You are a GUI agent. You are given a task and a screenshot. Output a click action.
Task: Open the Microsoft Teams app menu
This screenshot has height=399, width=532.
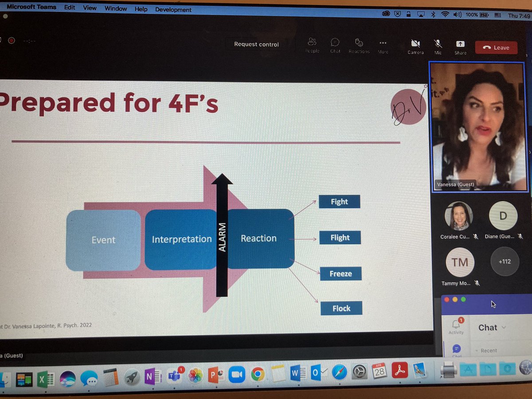point(31,7)
